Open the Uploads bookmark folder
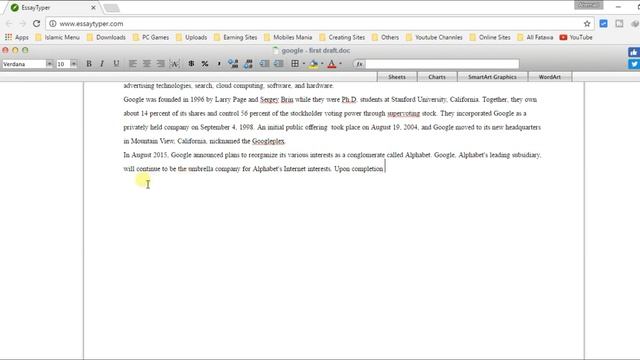 [191, 37]
